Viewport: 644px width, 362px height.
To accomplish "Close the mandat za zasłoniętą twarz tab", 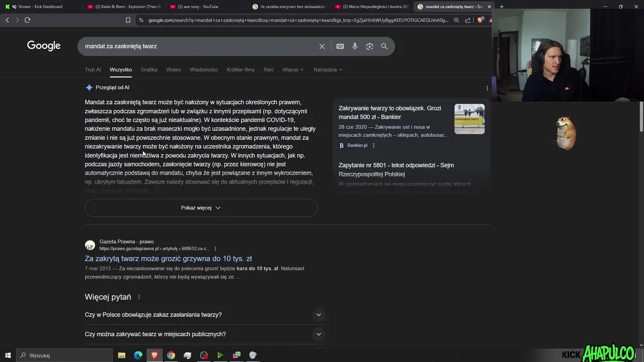I will pyautogui.click(x=489, y=7).
